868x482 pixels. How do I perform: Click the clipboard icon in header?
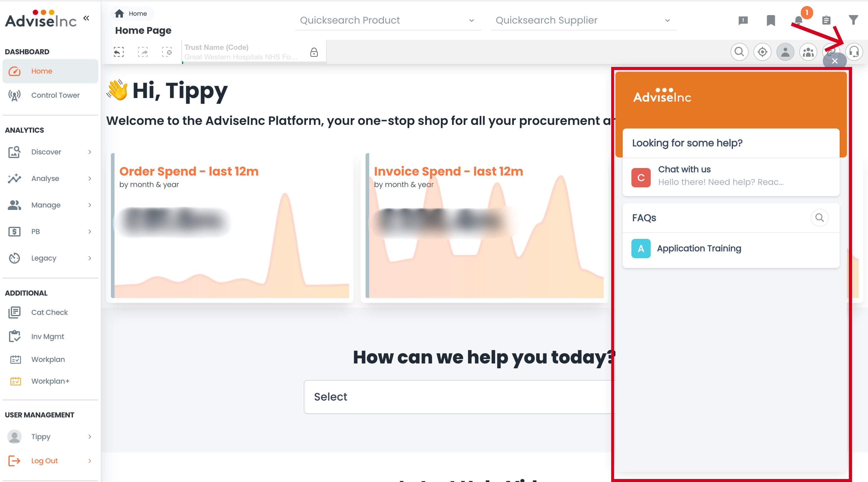pos(826,21)
